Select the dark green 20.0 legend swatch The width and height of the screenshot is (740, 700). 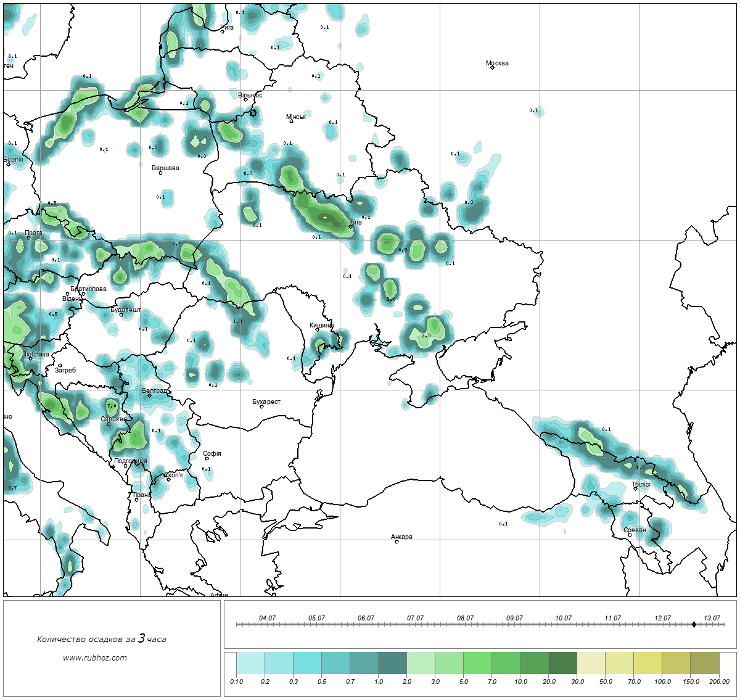pyautogui.click(x=563, y=664)
